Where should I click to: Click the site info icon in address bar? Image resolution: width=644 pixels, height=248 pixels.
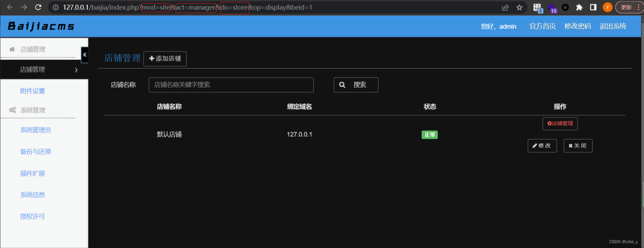click(55, 7)
